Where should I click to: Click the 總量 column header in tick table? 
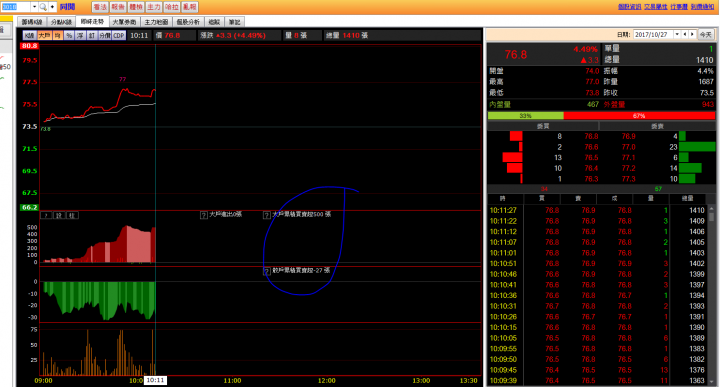point(687,198)
